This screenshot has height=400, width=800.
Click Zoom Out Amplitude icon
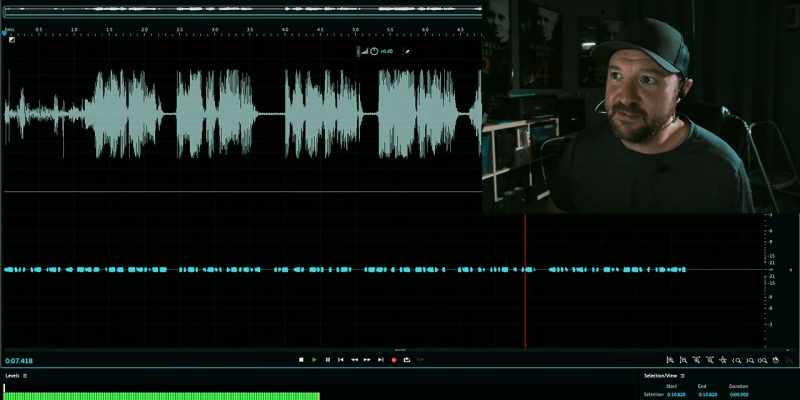[683, 360]
